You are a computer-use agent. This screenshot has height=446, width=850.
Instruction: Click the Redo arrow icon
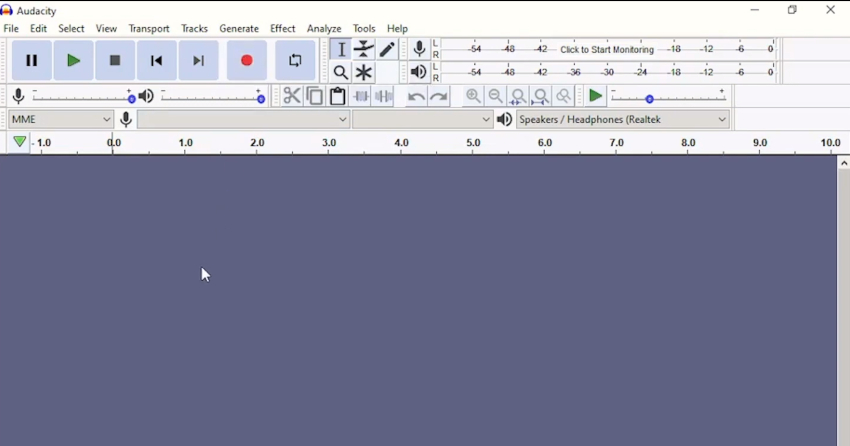pyautogui.click(x=439, y=96)
